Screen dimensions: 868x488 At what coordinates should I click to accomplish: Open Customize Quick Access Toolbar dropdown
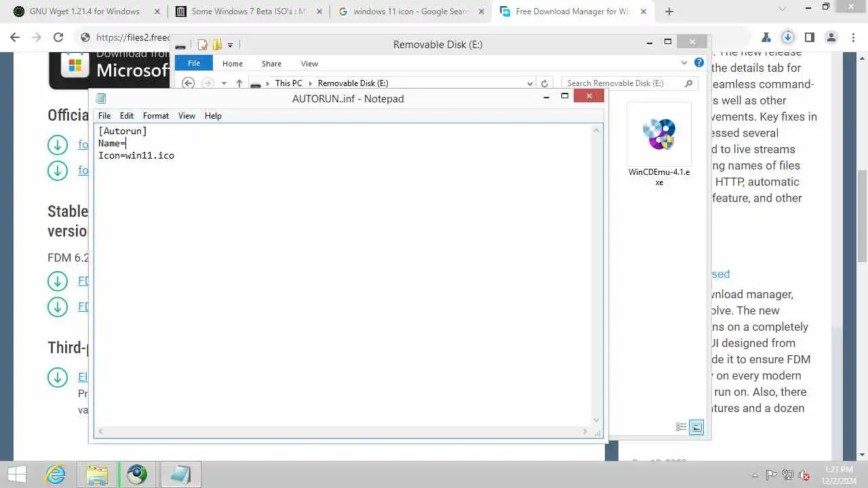coord(230,45)
